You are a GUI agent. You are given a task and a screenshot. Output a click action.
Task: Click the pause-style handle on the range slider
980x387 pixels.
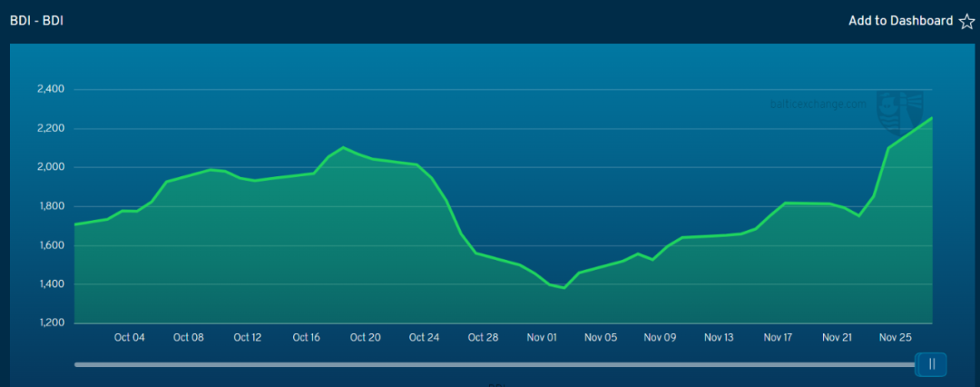[x=931, y=364]
